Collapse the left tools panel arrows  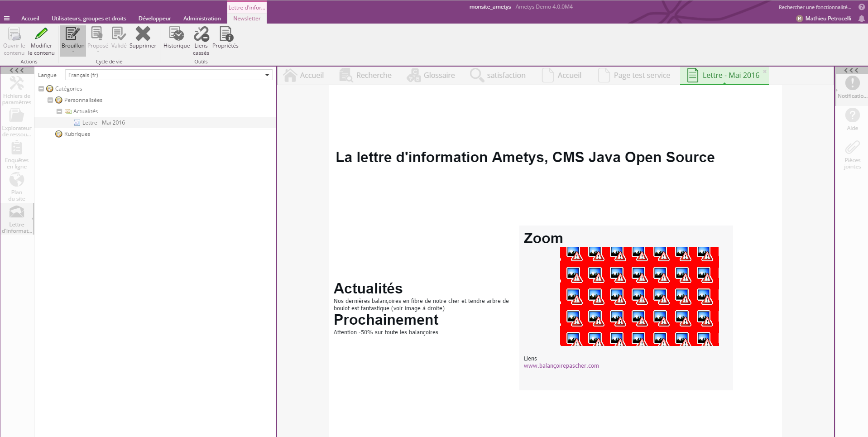pyautogui.click(x=17, y=70)
